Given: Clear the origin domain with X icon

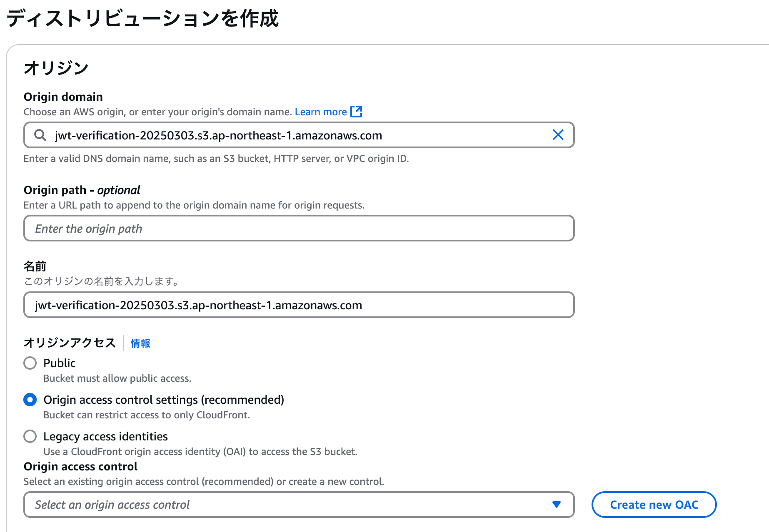Looking at the screenshot, I should coord(558,135).
